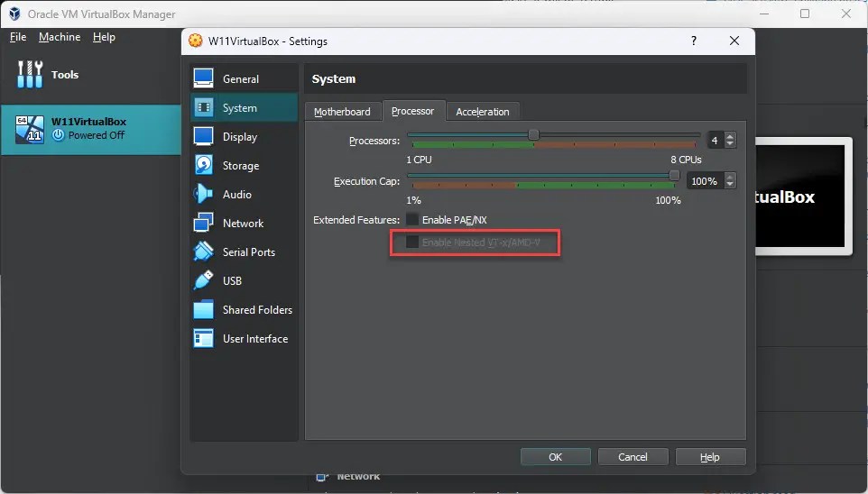The image size is (868, 494).
Task: Click the OK button
Action: point(555,457)
